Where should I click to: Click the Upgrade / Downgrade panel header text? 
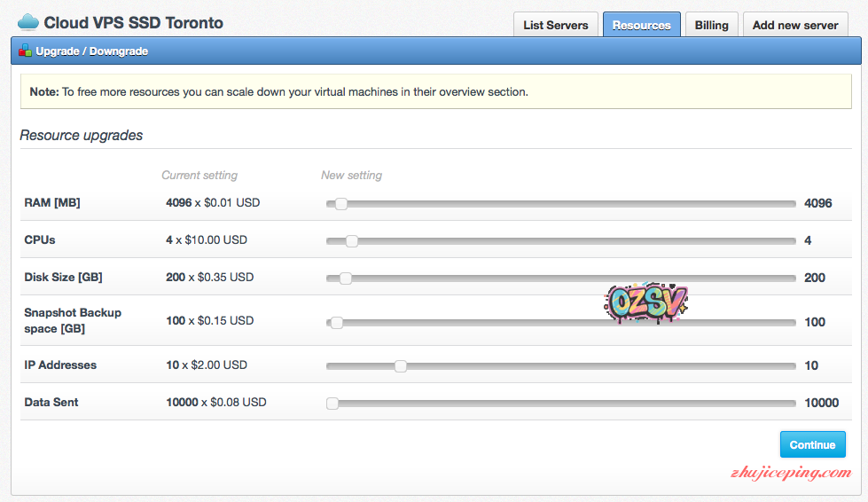[x=92, y=51]
